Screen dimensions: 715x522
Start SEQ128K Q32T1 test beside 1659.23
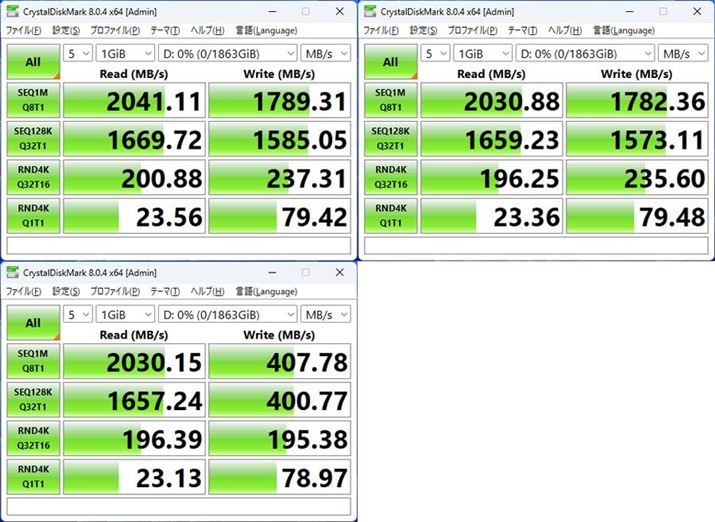coord(391,139)
